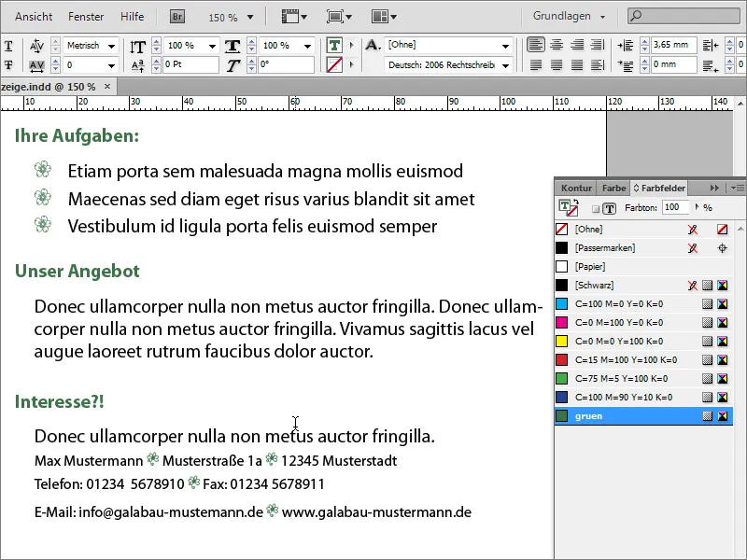The image size is (747, 560).
Task: Toggle left-aligned paragraph alignment
Action: coord(535,42)
